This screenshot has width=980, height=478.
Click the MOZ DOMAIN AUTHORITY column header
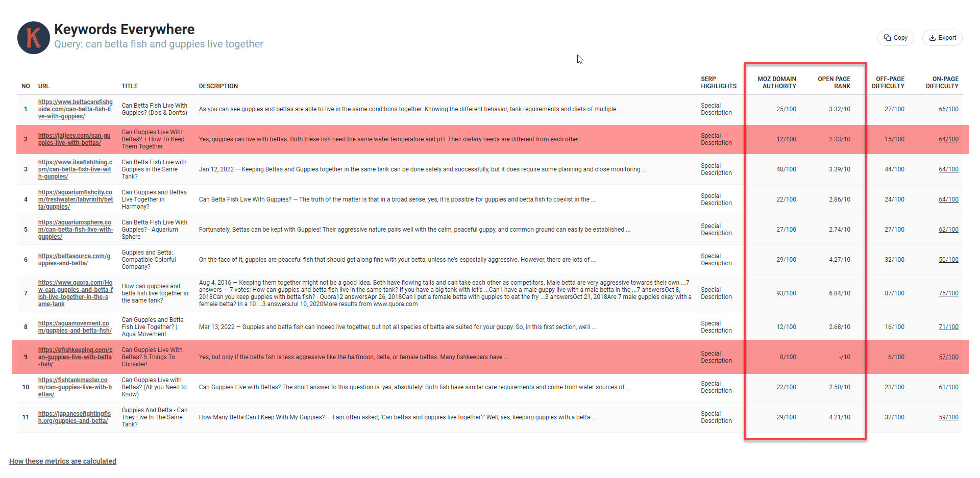777,83
